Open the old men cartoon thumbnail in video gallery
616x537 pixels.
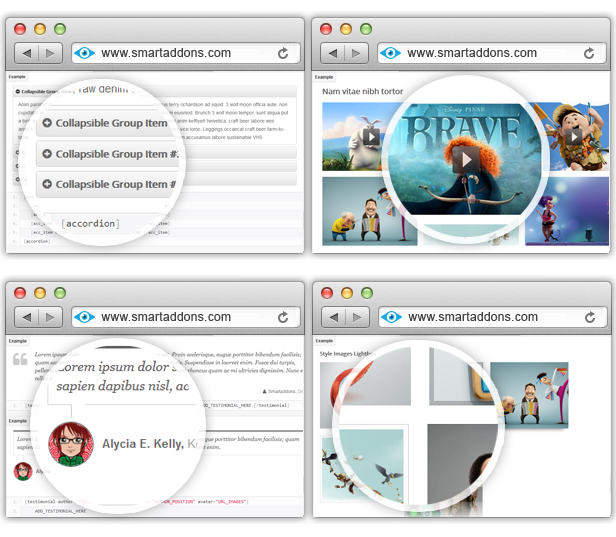(369, 211)
